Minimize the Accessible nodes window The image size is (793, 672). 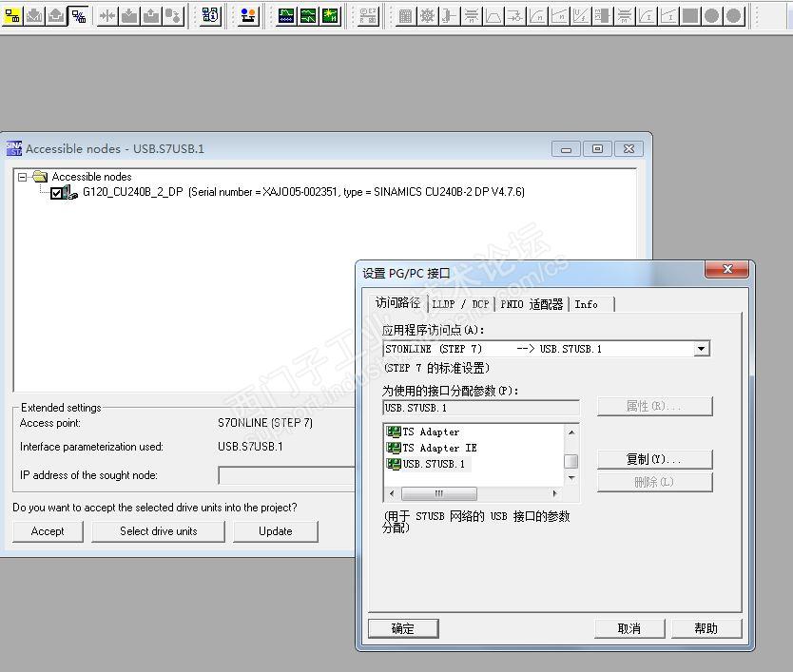566,149
